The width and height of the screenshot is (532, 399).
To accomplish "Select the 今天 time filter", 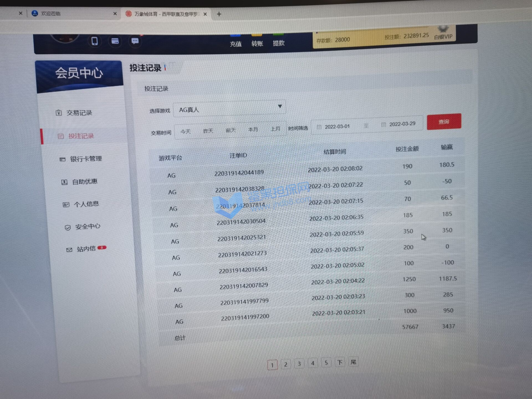I will 185,131.
